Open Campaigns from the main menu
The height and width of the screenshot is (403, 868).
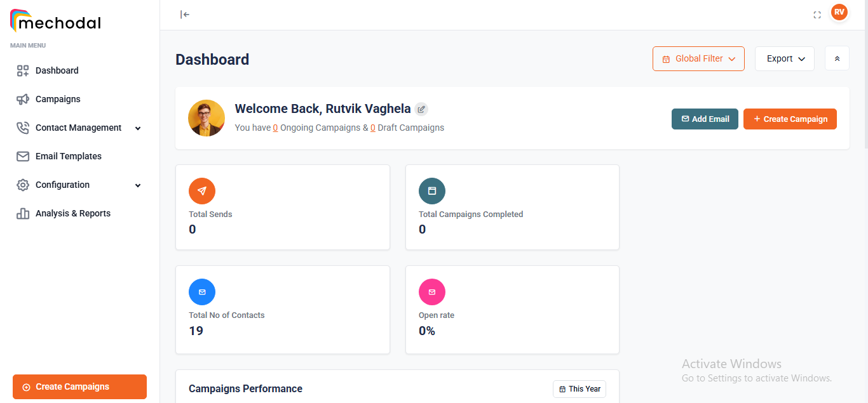point(58,99)
